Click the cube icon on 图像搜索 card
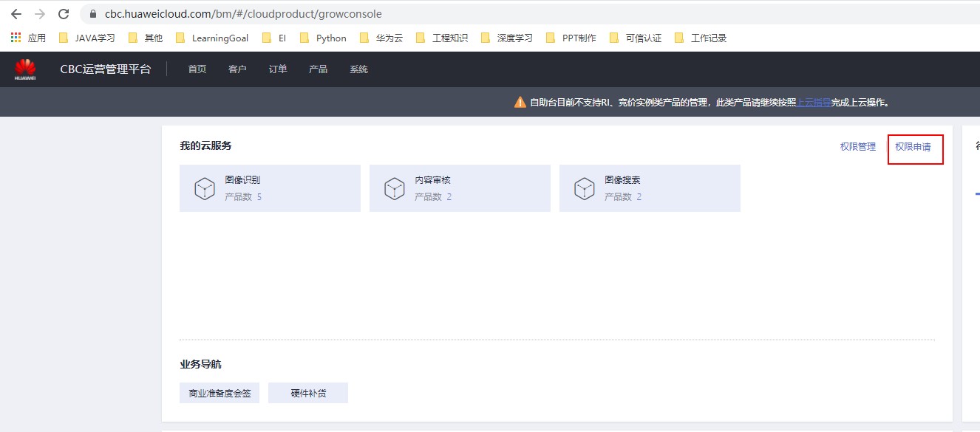This screenshot has width=980, height=432. [585, 189]
